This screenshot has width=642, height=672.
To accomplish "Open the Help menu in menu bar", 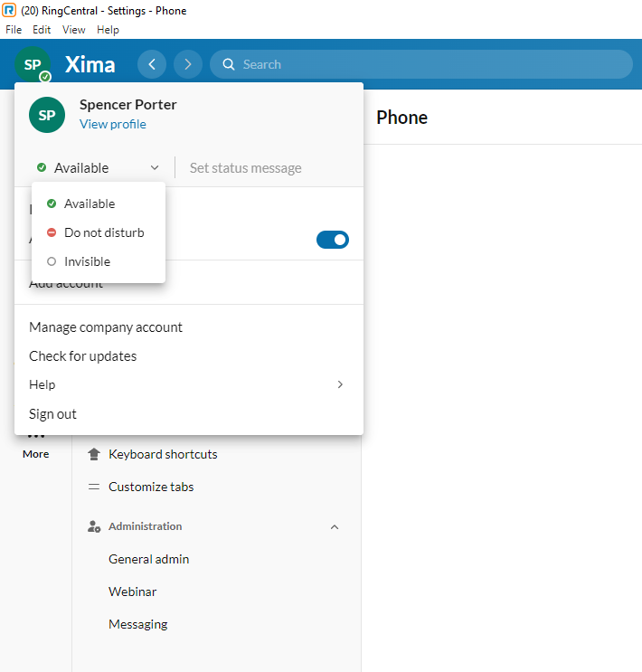I will 108,30.
